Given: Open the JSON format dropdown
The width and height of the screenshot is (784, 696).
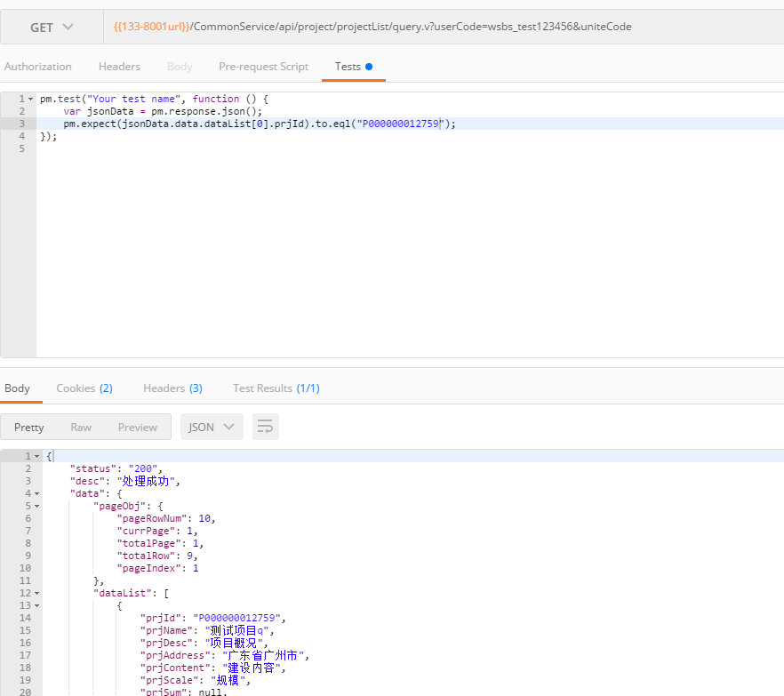Looking at the screenshot, I should (x=212, y=427).
